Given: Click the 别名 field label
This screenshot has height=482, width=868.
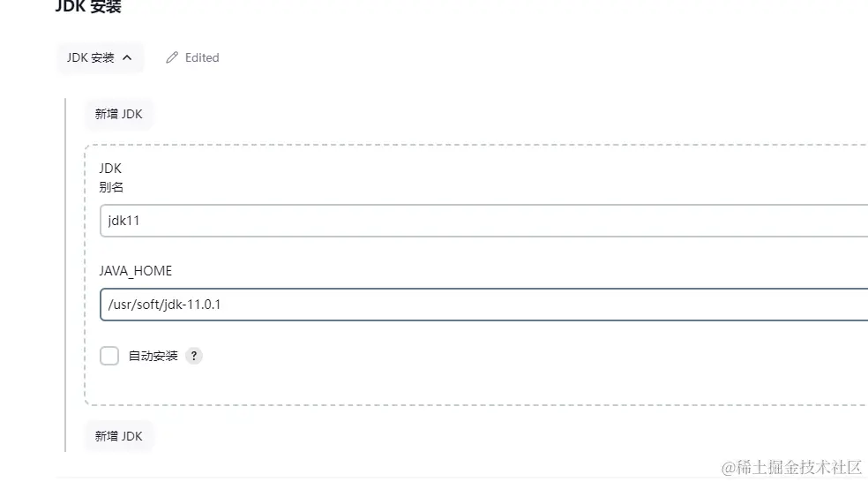Looking at the screenshot, I should pyautogui.click(x=111, y=186).
